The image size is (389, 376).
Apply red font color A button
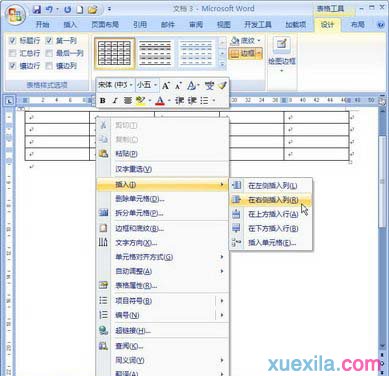pyautogui.click(x=160, y=100)
